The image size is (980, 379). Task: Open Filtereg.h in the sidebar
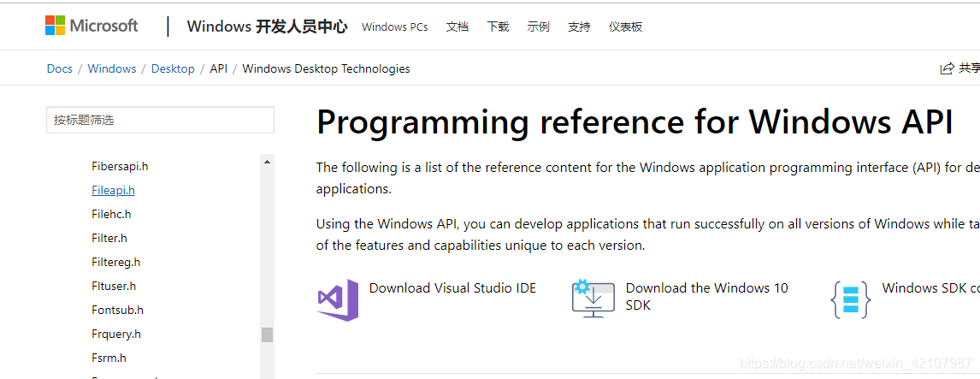click(x=115, y=262)
